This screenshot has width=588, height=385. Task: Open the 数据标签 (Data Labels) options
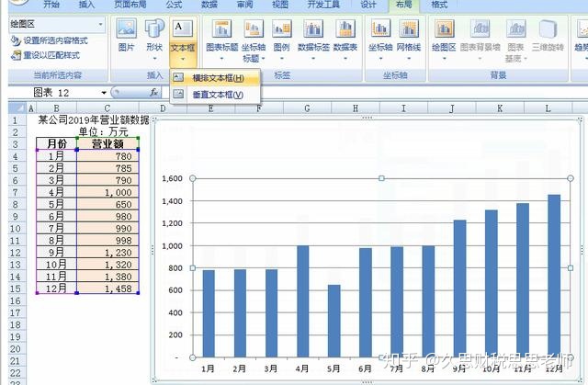[313, 40]
